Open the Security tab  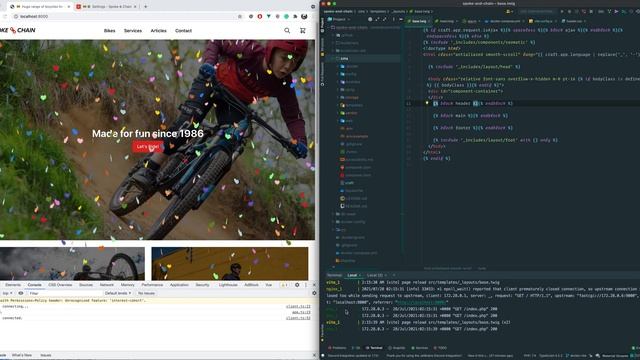click(202, 285)
